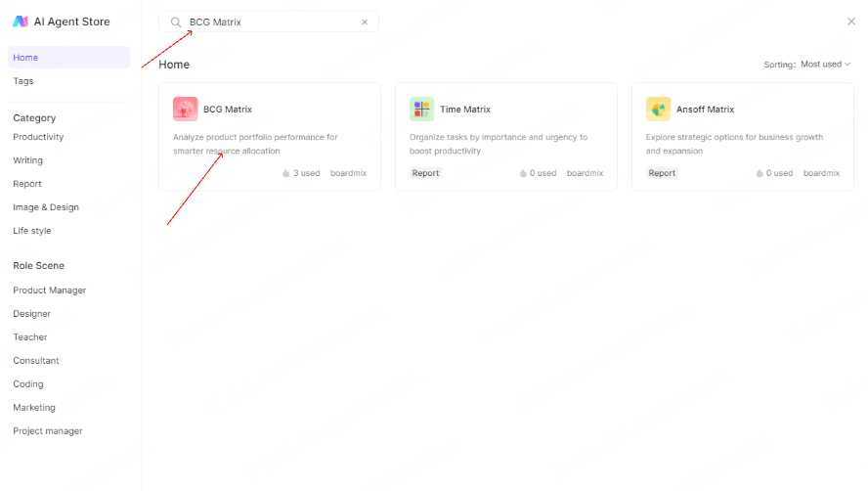This screenshot has height=491, width=868.
Task: Close the AI Agent Store panel
Action: pos(850,22)
